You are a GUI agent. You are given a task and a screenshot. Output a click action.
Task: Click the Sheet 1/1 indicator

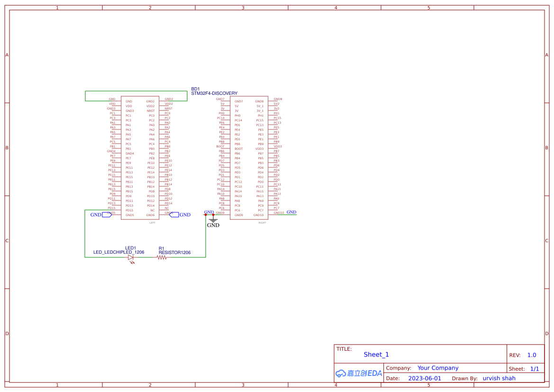click(x=535, y=368)
